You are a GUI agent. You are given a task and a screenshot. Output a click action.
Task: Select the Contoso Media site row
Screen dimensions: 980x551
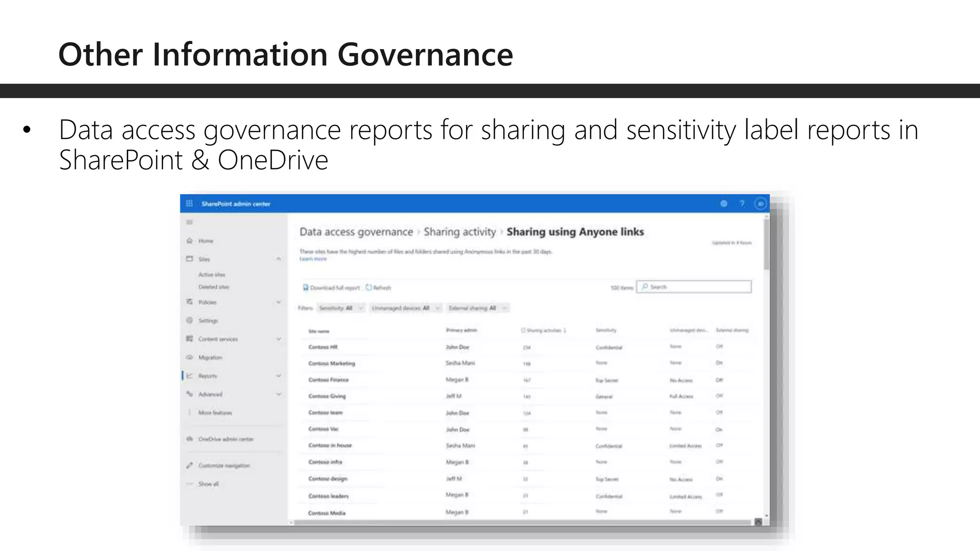pyautogui.click(x=526, y=512)
